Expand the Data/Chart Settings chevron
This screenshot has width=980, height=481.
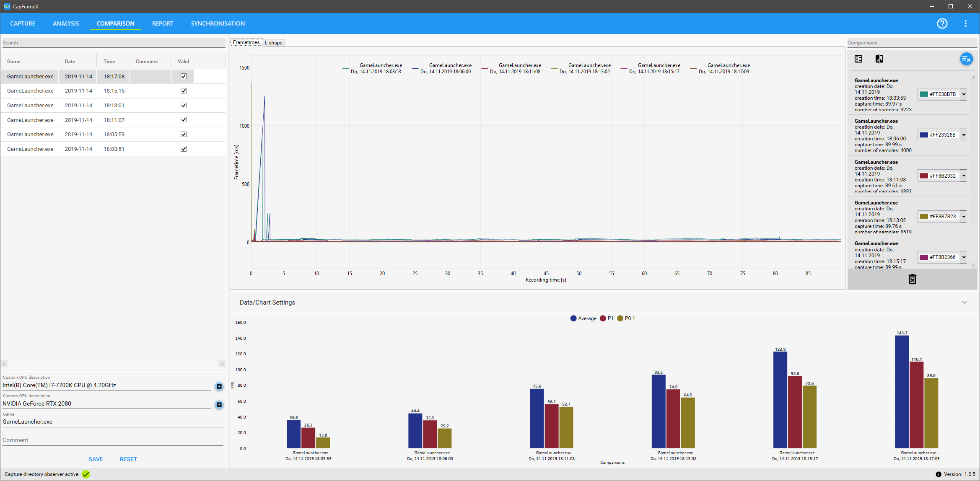pos(964,303)
